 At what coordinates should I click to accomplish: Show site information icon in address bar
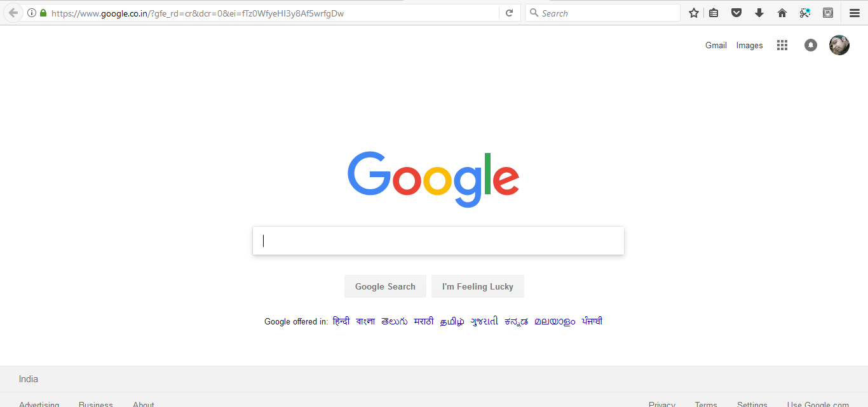click(x=32, y=13)
